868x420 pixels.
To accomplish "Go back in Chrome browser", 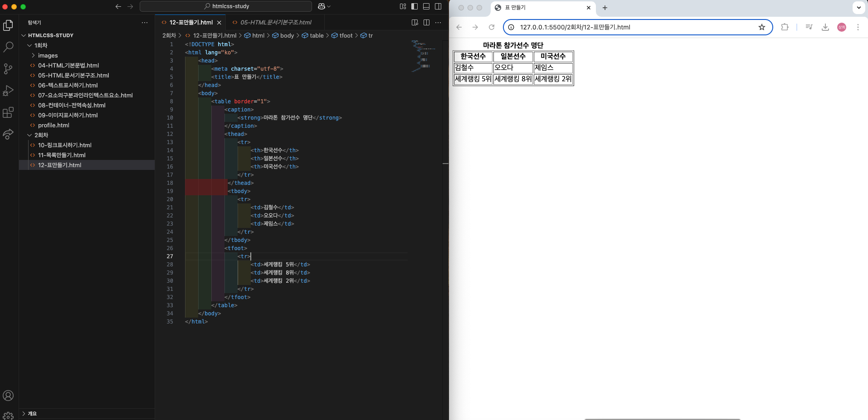I will tap(459, 27).
